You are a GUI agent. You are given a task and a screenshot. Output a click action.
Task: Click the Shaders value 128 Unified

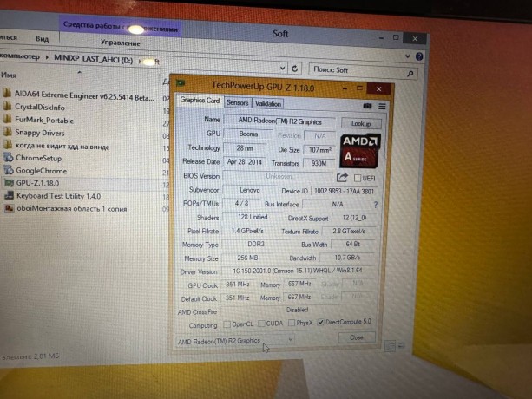click(253, 218)
